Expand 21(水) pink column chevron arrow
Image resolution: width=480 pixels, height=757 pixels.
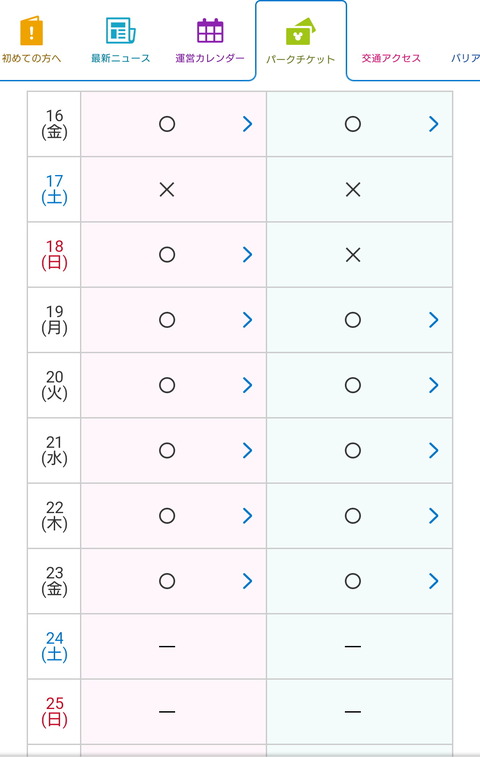pyautogui.click(x=248, y=450)
